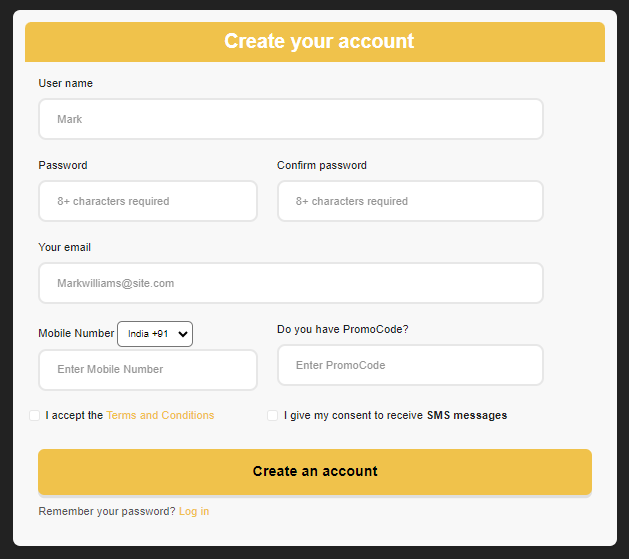Screen dimensions: 629x559
Task: Follow the Log in link
Action: coord(194,511)
